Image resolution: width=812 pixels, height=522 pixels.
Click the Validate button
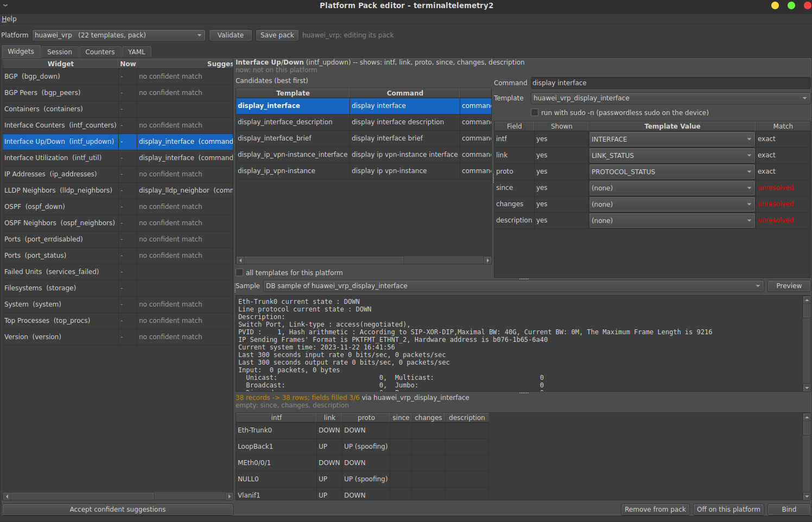click(x=231, y=35)
